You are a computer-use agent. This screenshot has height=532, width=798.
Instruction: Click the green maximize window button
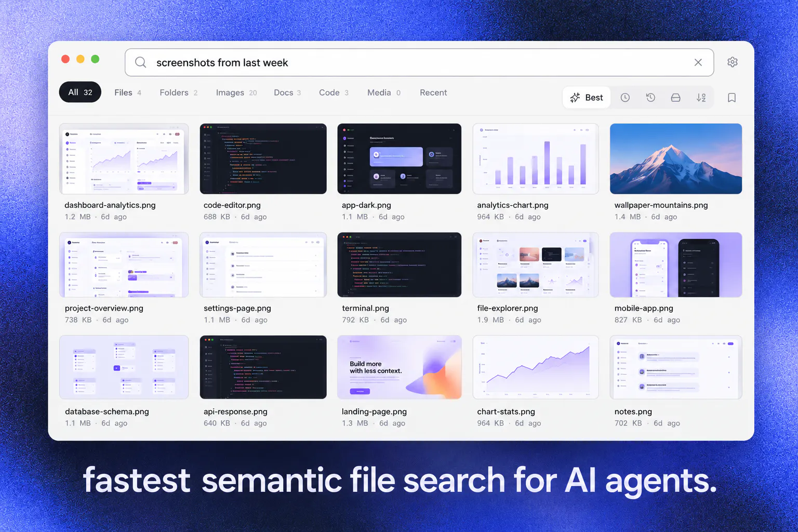pyautogui.click(x=95, y=59)
